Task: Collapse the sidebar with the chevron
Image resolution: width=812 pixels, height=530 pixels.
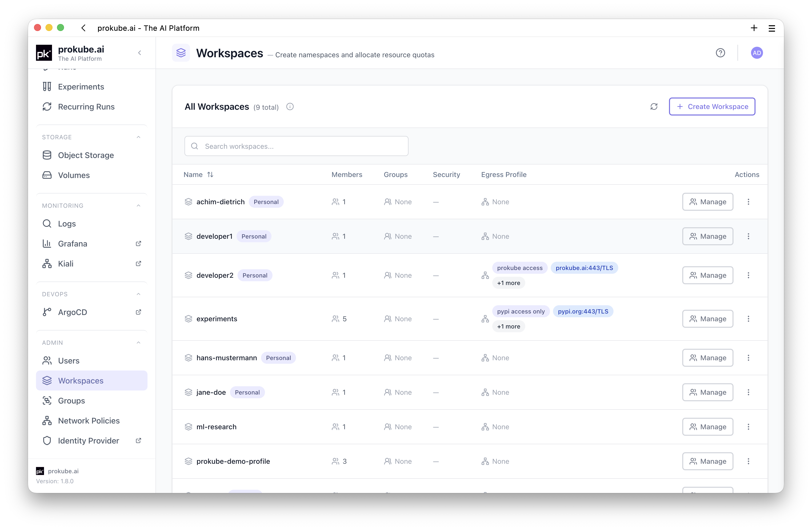Action: (139, 53)
